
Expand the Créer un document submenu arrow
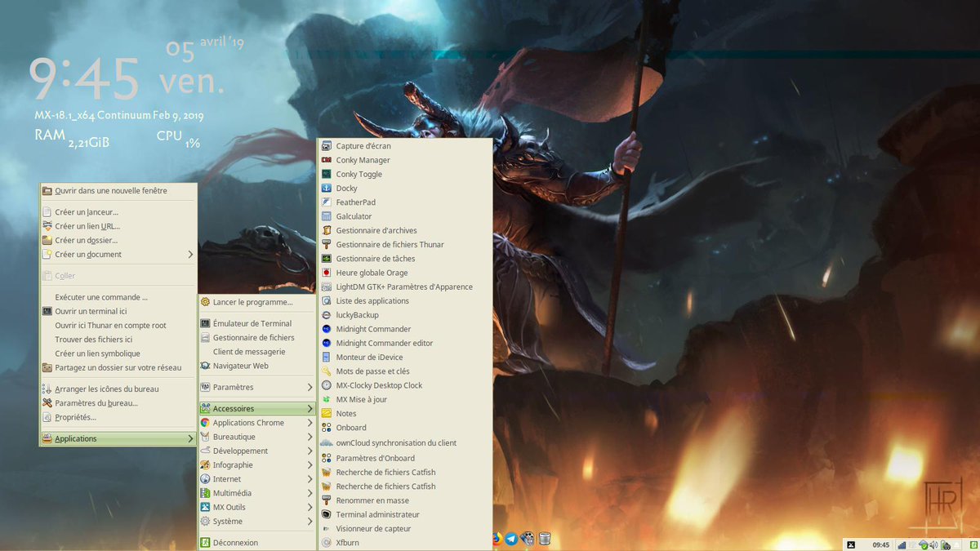click(x=190, y=255)
